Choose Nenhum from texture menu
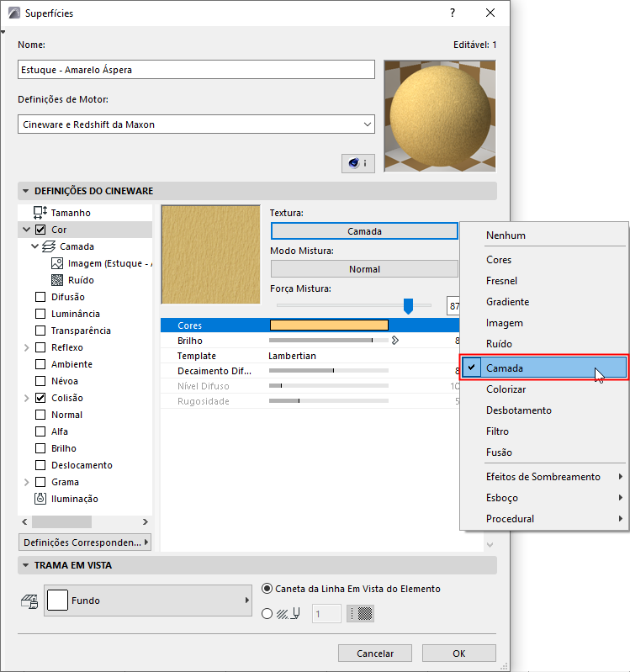Image resolution: width=630 pixels, height=672 pixels. coord(544,235)
